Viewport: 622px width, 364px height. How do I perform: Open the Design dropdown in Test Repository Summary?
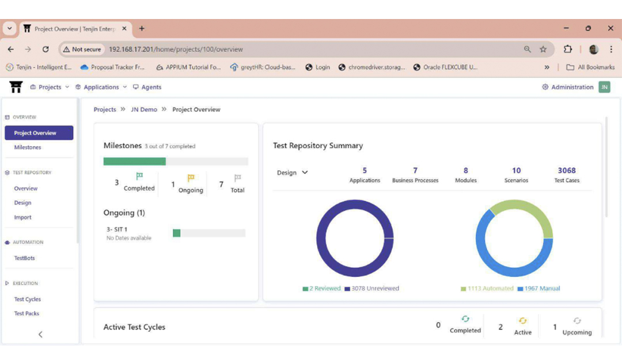click(292, 172)
